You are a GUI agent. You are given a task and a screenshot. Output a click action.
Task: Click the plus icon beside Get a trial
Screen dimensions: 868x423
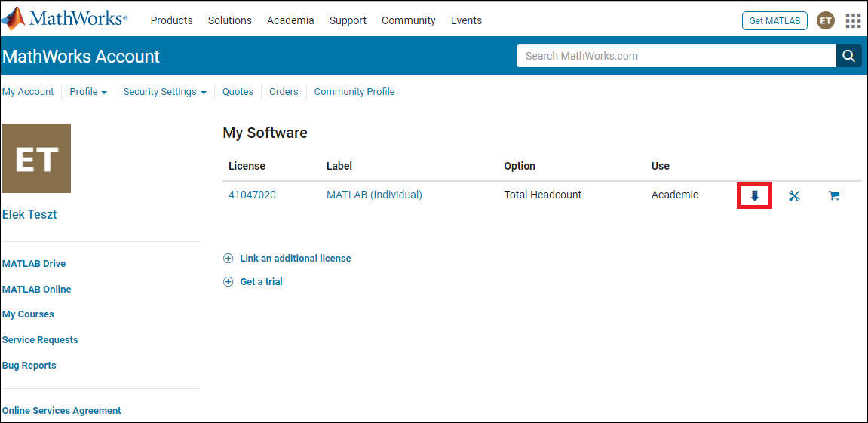(x=229, y=282)
